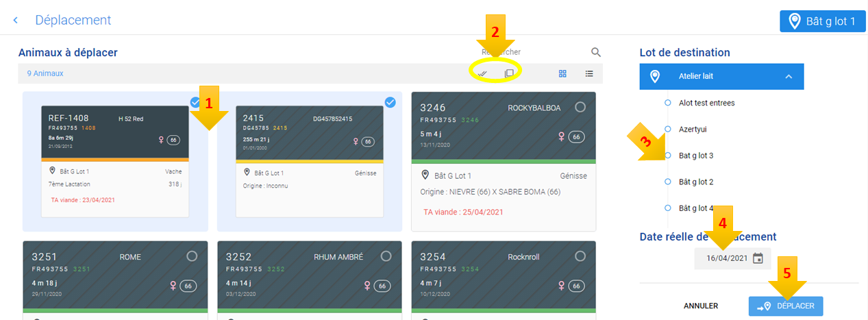
Task: Click the Lot de destination heading
Action: click(x=684, y=52)
